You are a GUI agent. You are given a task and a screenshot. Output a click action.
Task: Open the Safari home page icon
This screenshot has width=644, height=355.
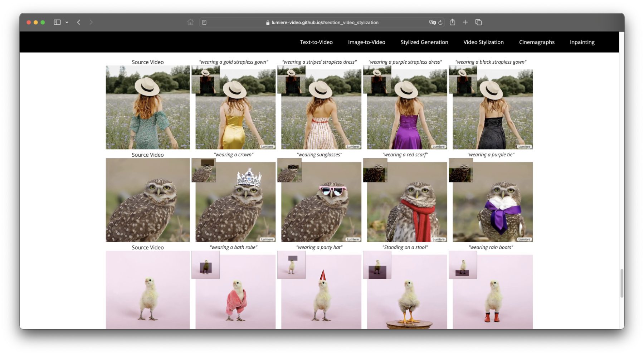[190, 22]
